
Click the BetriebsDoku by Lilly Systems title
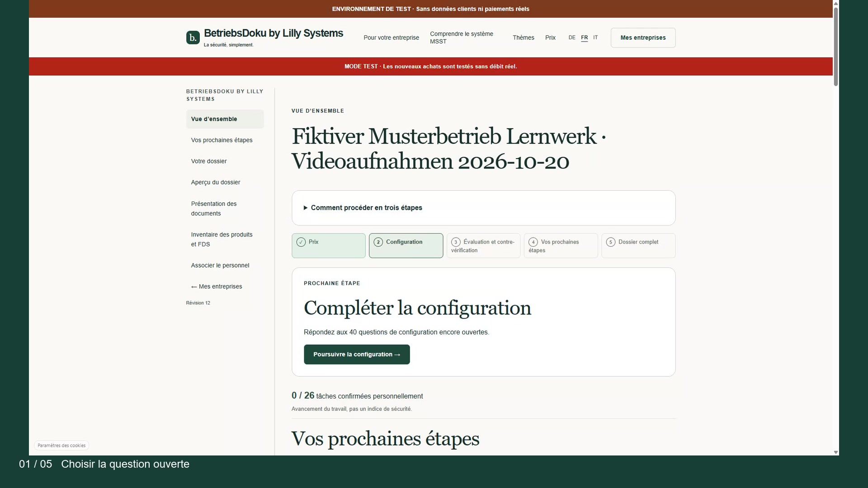(x=274, y=33)
